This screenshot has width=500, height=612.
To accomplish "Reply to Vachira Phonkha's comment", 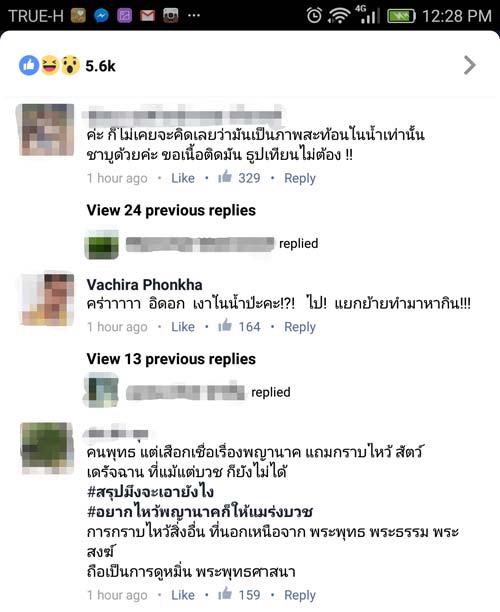I will 300,327.
